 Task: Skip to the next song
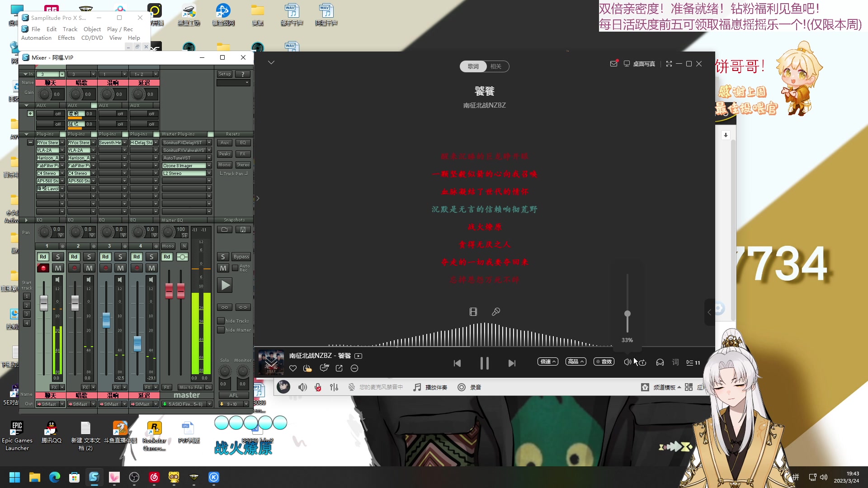[x=512, y=363]
